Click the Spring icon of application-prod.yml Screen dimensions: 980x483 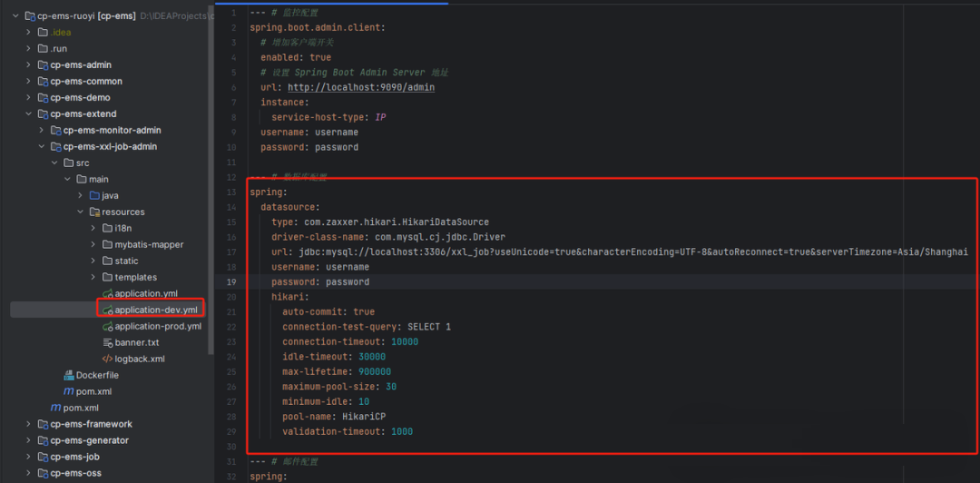click(x=107, y=327)
